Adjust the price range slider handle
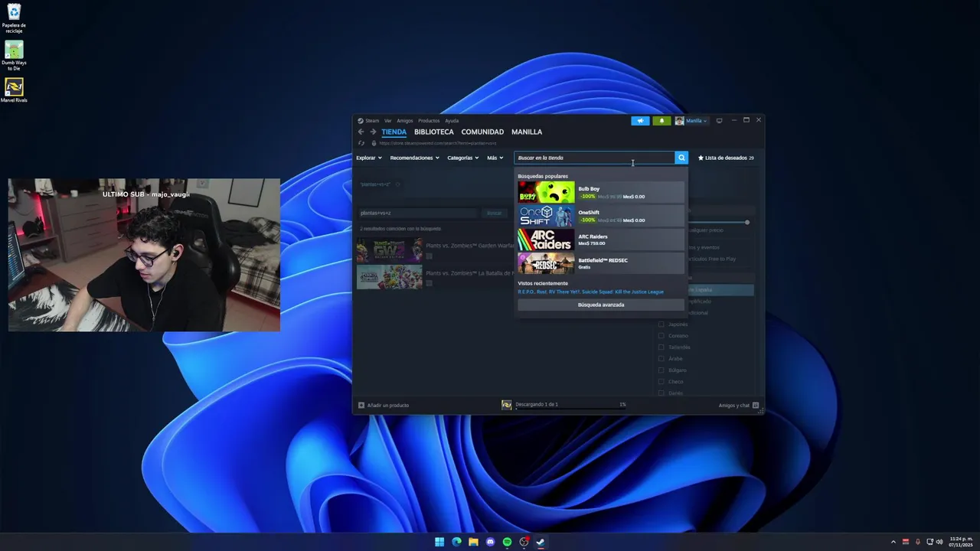 click(747, 222)
